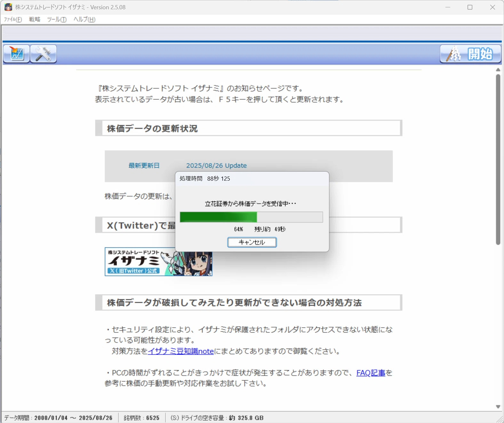Click the scrollbar up arrow
Image resolution: width=504 pixels, height=423 pixels.
click(498, 70)
